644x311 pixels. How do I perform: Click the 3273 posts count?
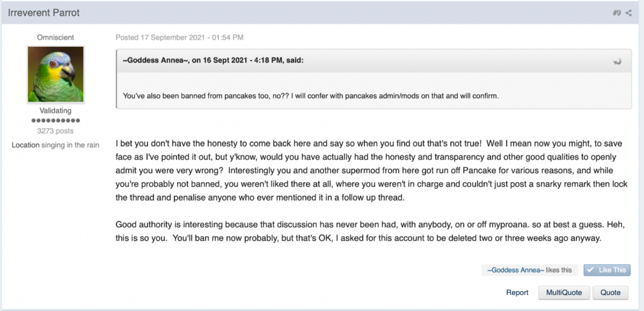click(55, 131)
